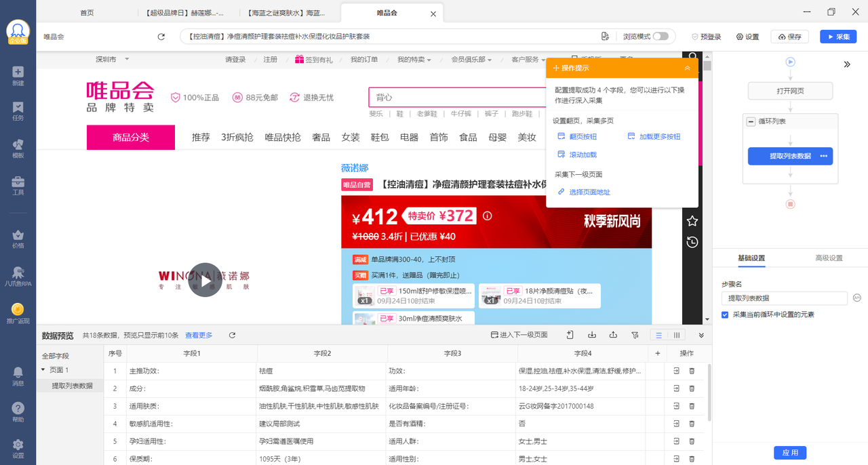Screen dimensions: 868x465
Task: Click the step-name icon beside 提取列表数据 field
Action: 856,298
